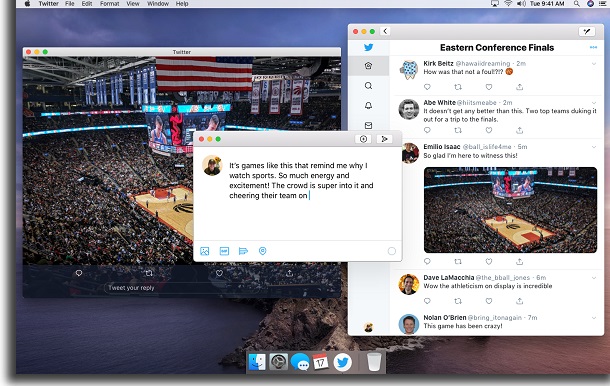Image resolution: width=610 pixels, height=386 pixels.
Task: Open the File menu
Action: 70,4
